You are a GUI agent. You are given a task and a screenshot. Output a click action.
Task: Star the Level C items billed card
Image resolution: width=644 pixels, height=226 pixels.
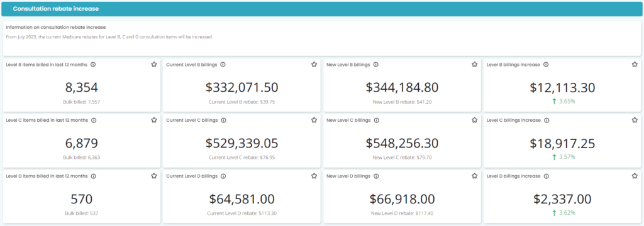tap(154, 120)
